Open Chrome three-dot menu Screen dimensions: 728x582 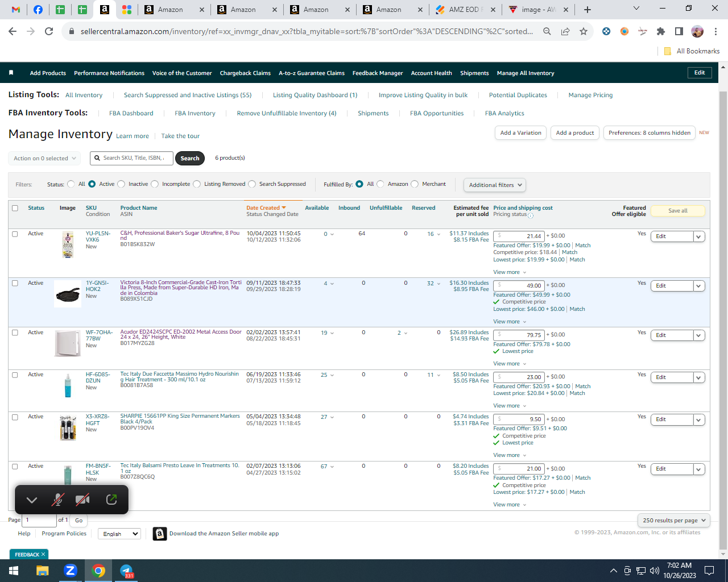click(x=715, y=31)
